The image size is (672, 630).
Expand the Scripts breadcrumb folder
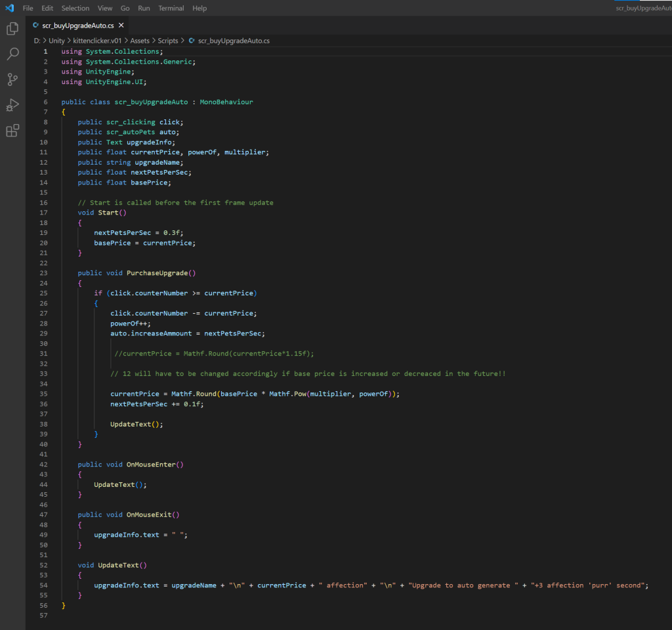pyautogui.click(x=169, y=41)
